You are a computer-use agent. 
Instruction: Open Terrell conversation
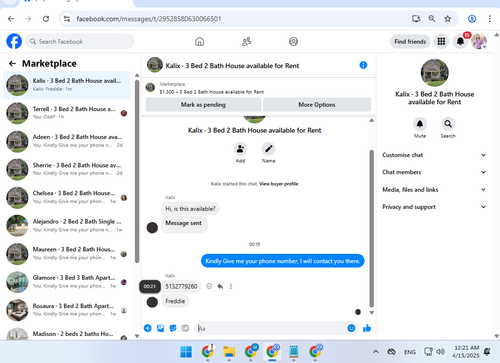(67, 113)
